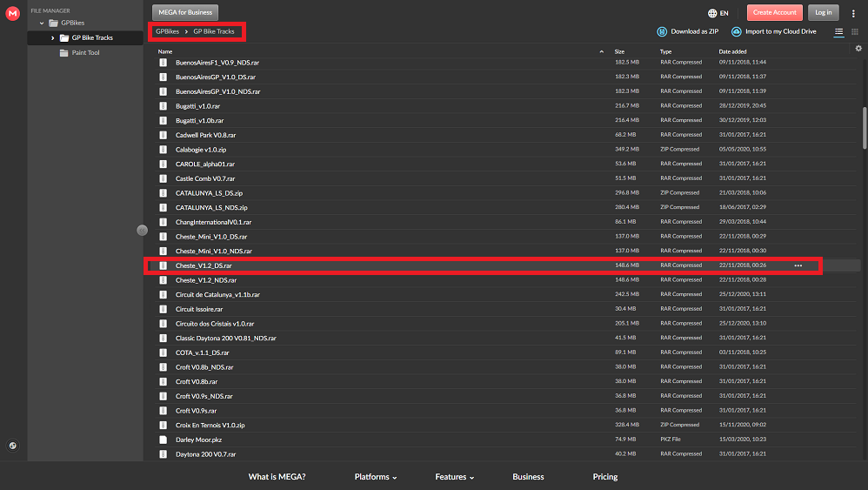Open the top-right three-dot menu
868x490 pixels.
pos(853,13)
